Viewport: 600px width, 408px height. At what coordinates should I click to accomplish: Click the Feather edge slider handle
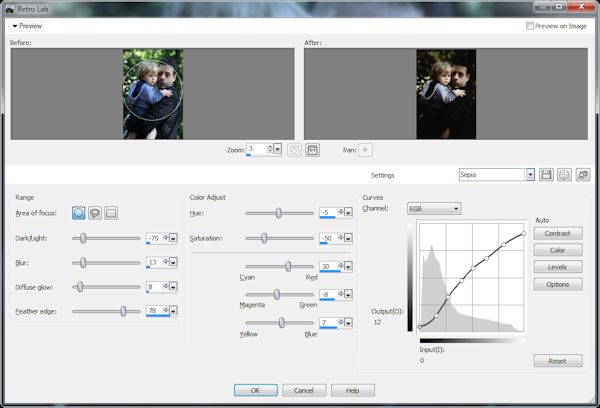click(123, 311)
